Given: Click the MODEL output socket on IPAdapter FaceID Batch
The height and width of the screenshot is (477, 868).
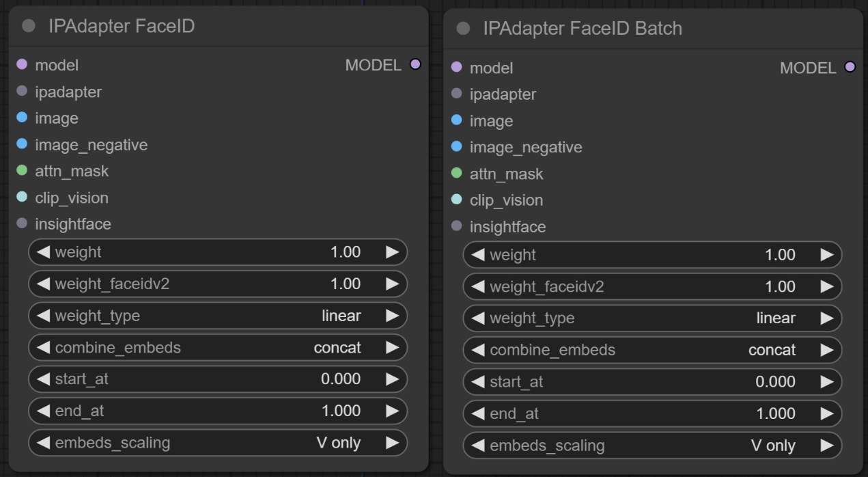Looking at the screenshot, I should 850,67.
